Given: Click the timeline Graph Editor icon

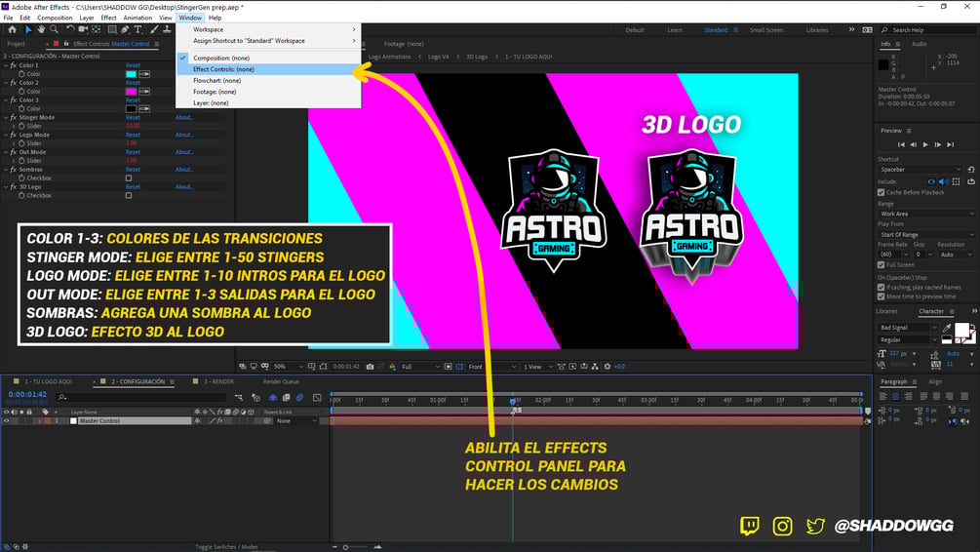Looking at the screenshot, I should coord(317,398).
